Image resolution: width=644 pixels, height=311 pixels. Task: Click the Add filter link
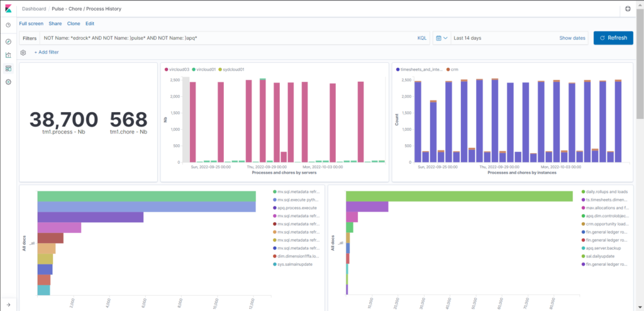pos(47,52)
